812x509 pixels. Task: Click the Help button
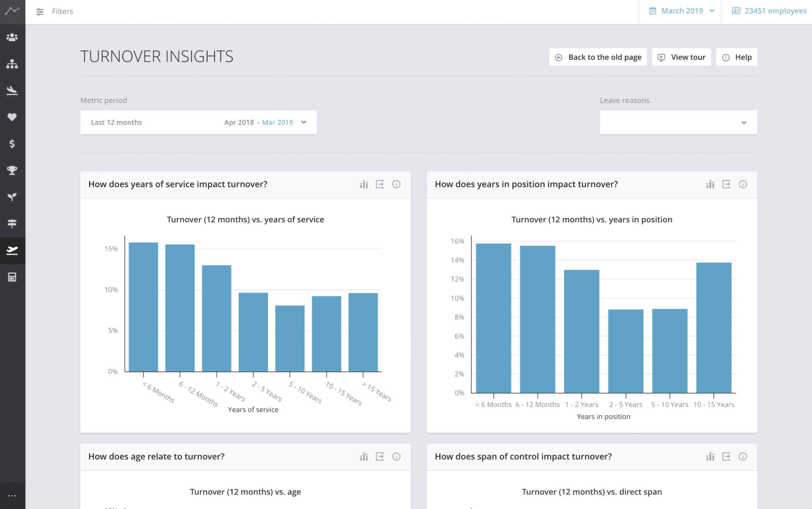tap(737, 57)
